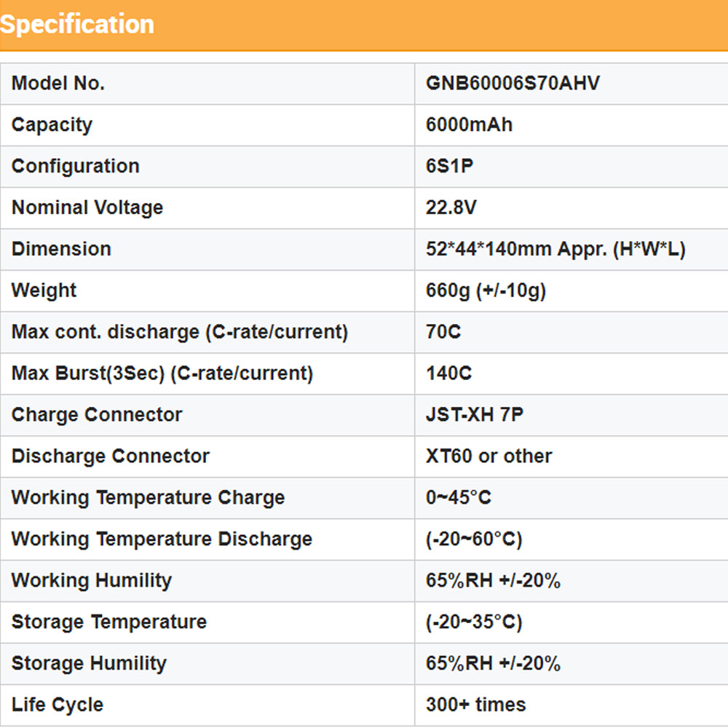Click the Capacity row label
728x728 pixels.
(52, 124)
